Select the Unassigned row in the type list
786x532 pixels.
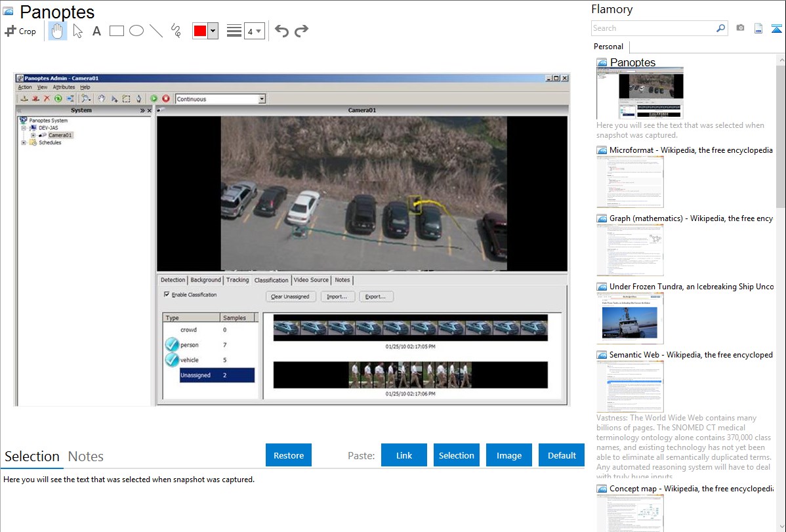217,375
